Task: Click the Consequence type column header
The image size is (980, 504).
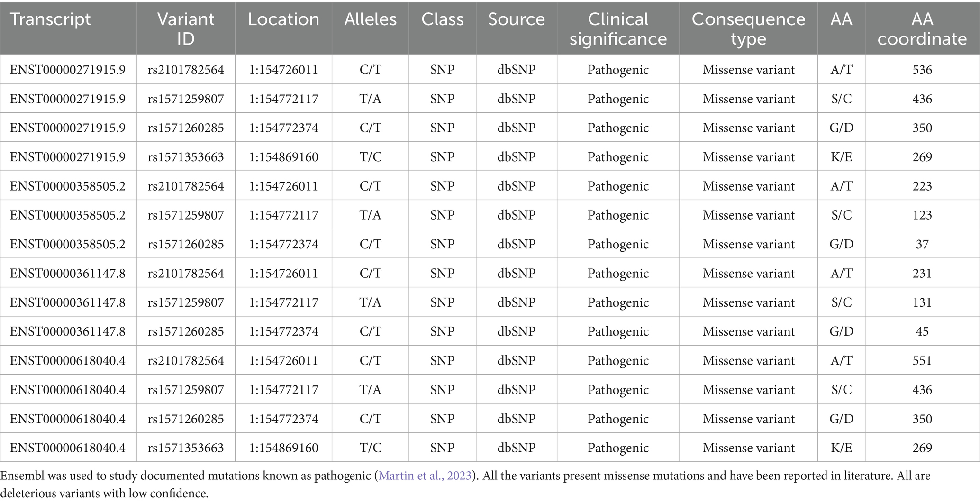Action: (x=748, y=28)
